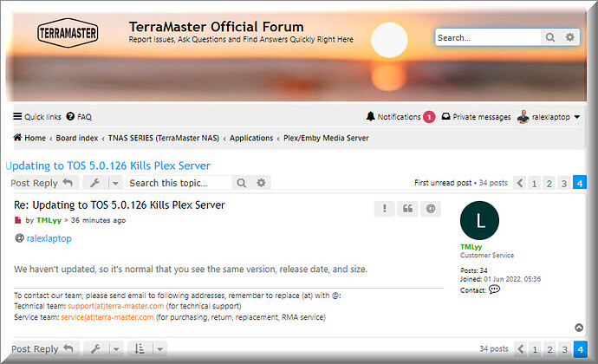Click TMLyy round avatar

point(479,220)
